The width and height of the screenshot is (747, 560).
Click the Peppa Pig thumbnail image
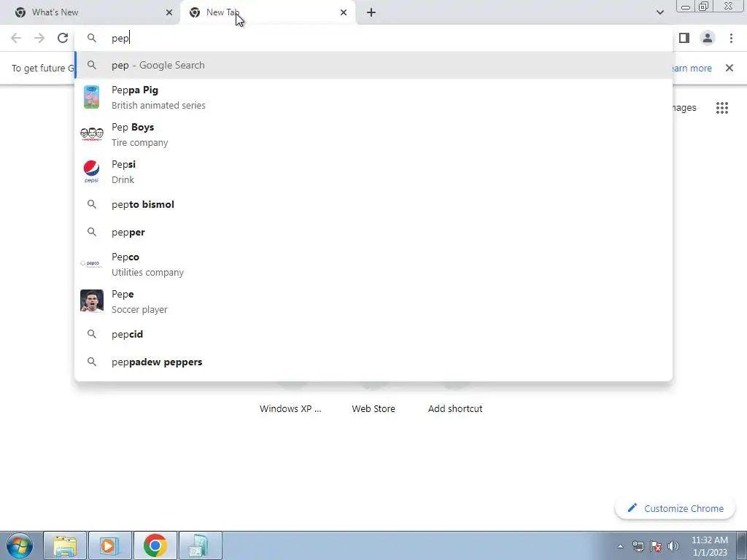(91, 97)
